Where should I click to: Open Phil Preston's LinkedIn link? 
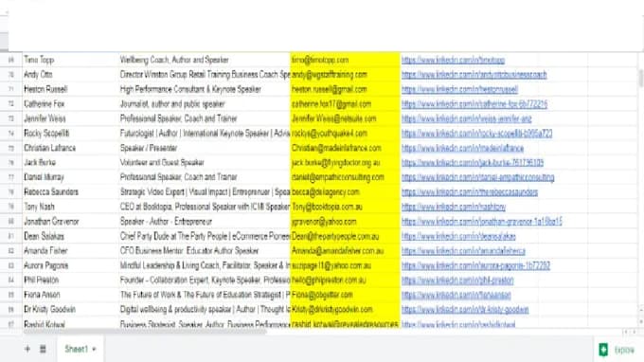pyautogui.click(x=457, y=281)
